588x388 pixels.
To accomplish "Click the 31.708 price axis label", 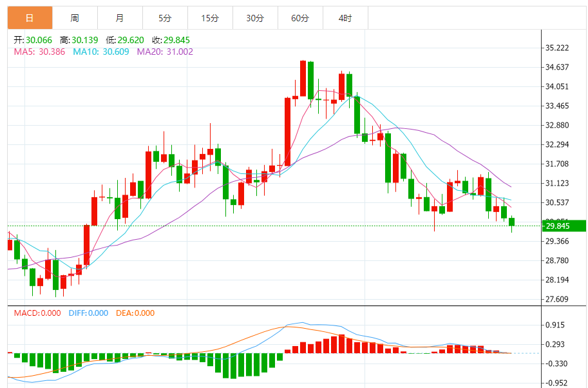I will point(557,164).
